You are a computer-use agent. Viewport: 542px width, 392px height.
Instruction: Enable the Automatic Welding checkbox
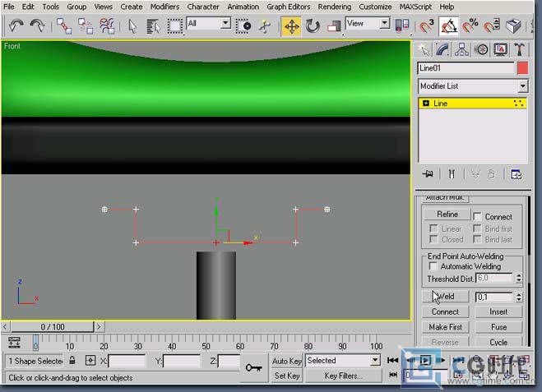[433, 266]
